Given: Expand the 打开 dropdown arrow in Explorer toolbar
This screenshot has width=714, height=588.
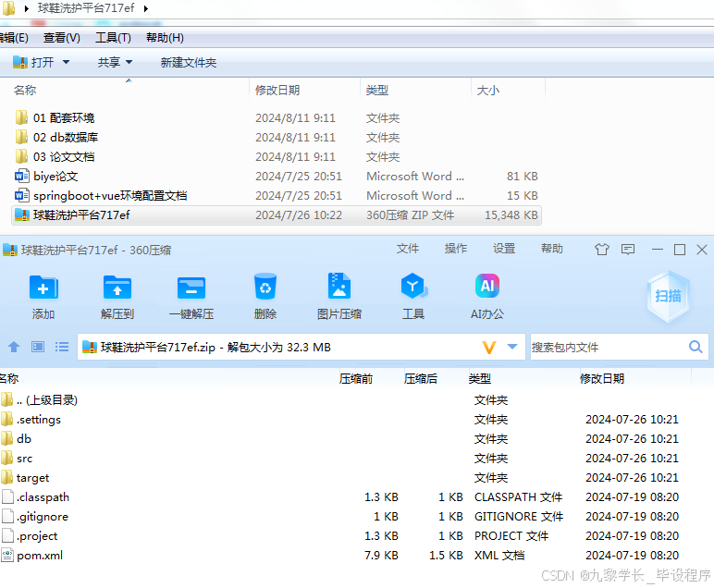Looking at the screenshot, I should (66, 62).
